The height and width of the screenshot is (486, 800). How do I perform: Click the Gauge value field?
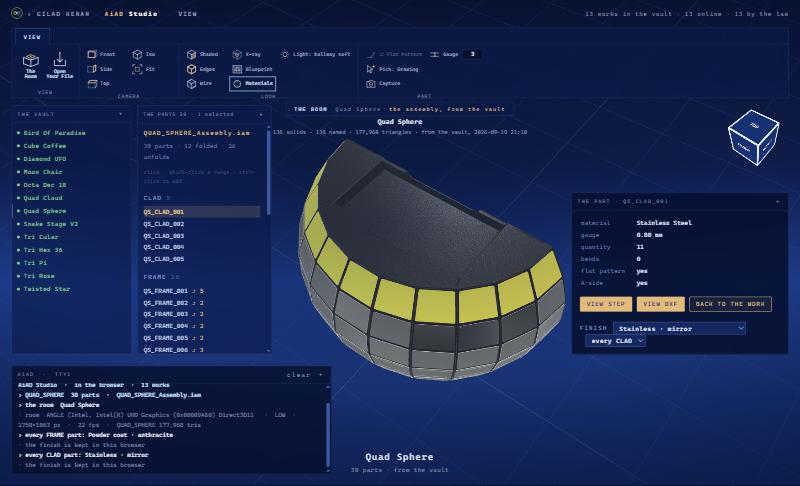[x=472, y=54]
